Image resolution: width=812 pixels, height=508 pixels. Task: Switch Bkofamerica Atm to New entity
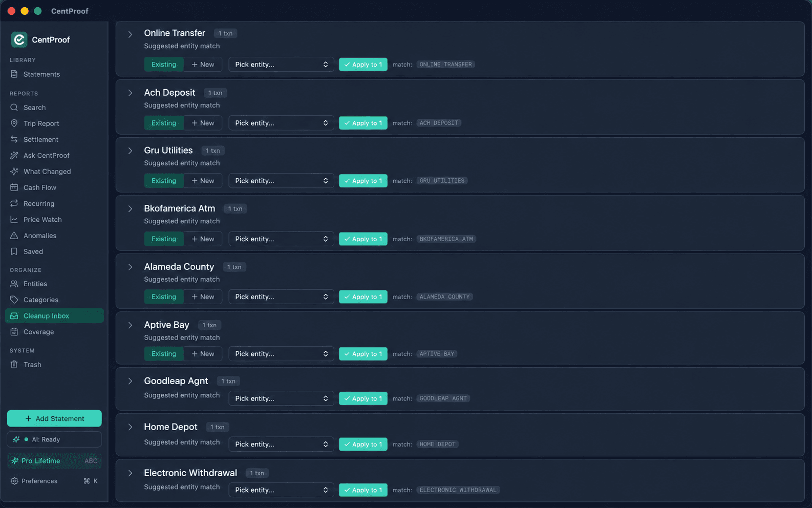coord(203,239)
